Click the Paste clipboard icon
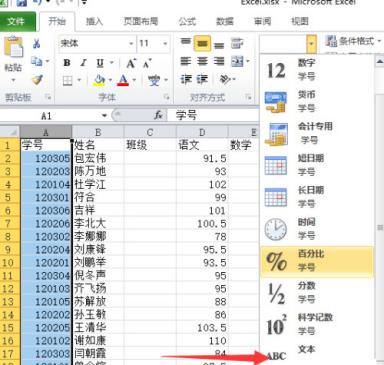The height and width of the screenshot is (365, 384). click(x=13, y=47)
